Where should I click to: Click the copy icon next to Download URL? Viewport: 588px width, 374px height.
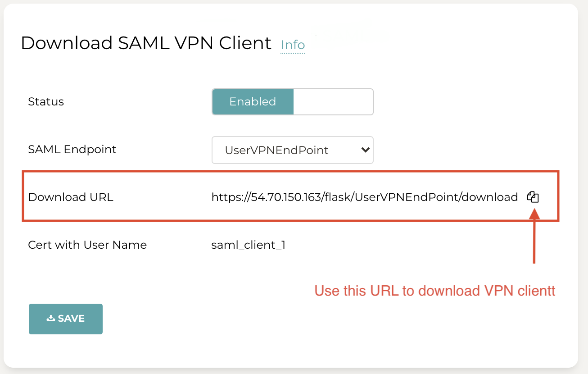tap(533, 197)
